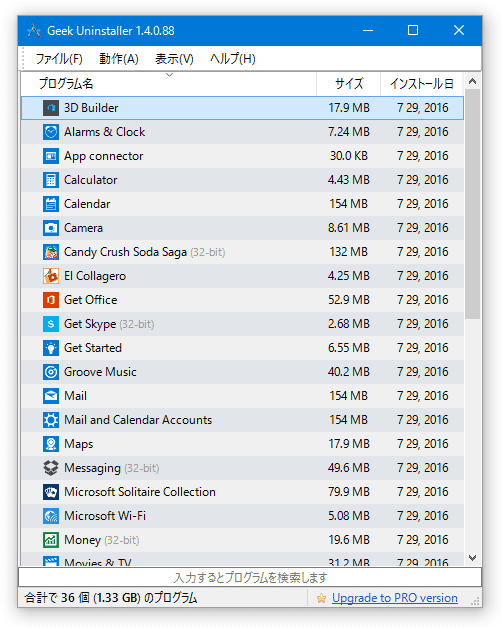Click the Calendar app icon

point(51,204)
